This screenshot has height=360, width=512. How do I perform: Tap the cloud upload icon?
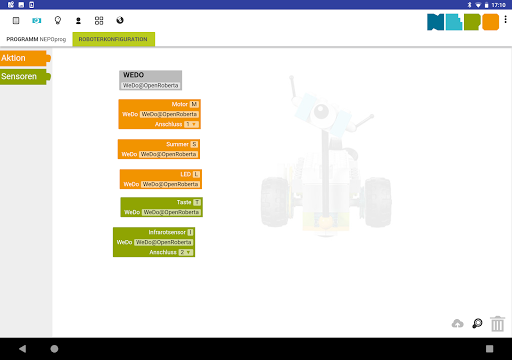tap(458, 323)
